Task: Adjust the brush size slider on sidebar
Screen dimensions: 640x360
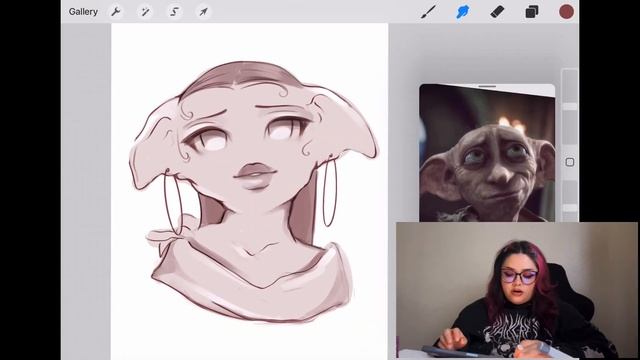Action: [x=570, y=106]
